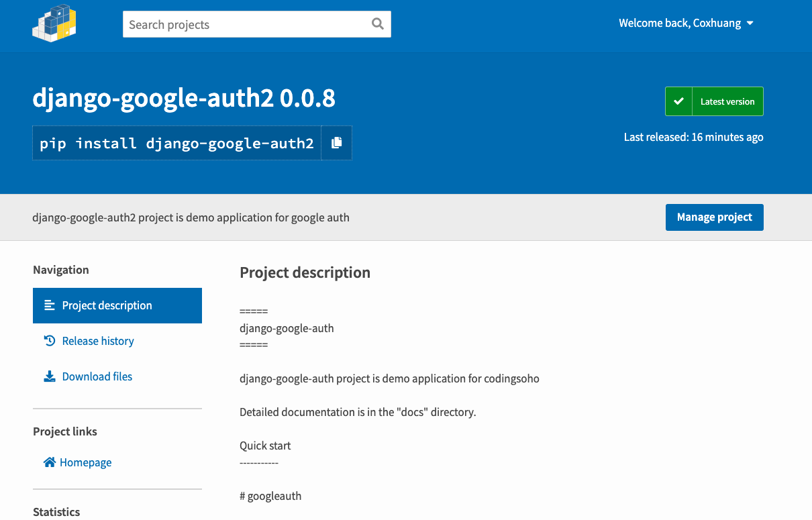This screenshot has height=520, width=812.
Task: Click the summary text under the header
Action: tap(191, 217)
